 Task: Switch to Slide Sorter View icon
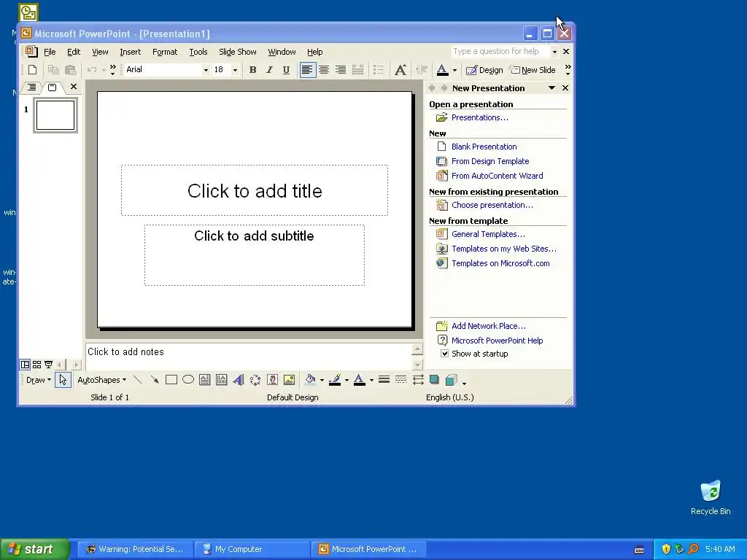[36, 365]
